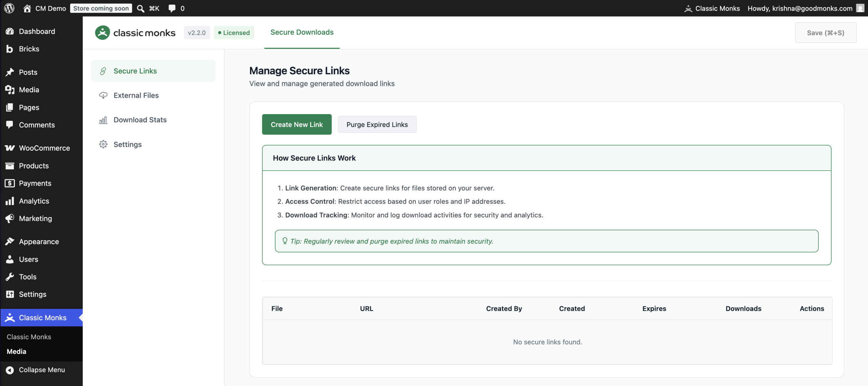Click the 'No secure links found.' message
Image resolution: width=868 pixels, height=386 pixels.
click(548, 342)
